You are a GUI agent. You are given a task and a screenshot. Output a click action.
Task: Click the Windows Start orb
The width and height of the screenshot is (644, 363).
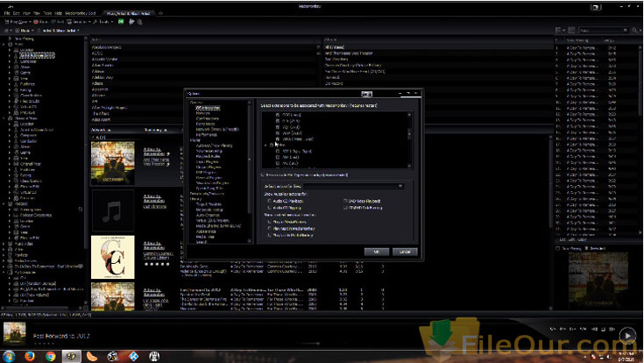tap(9, 356)
